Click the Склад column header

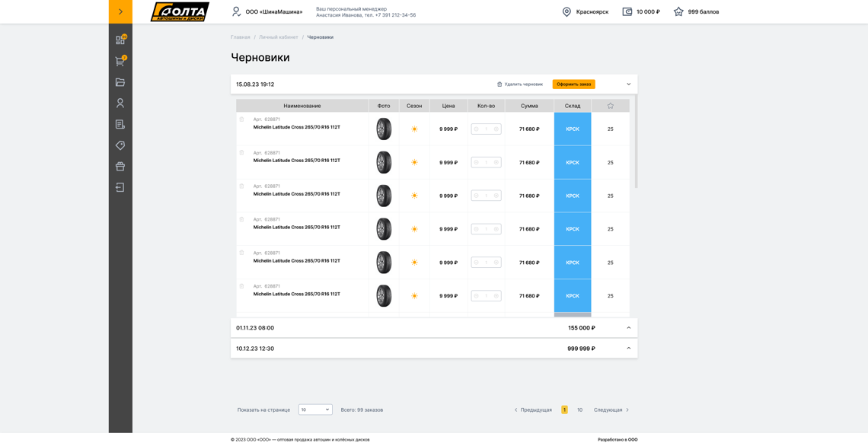pos(573,106)
